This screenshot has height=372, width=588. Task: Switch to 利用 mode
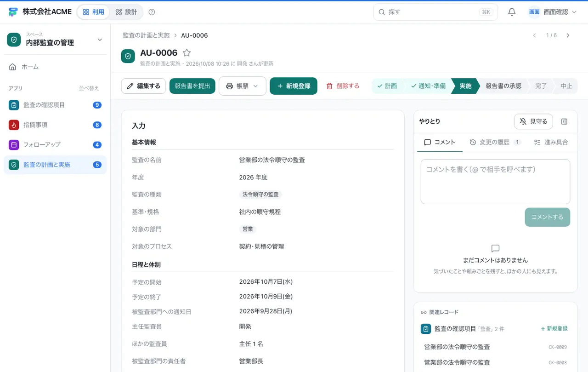click(x=93, y=12)
